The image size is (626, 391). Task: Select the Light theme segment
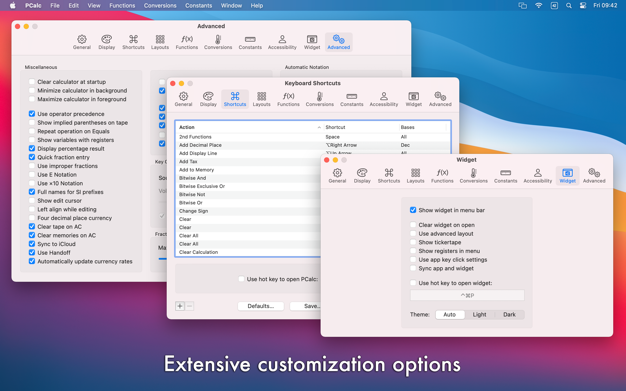click(x=479, y=314)
